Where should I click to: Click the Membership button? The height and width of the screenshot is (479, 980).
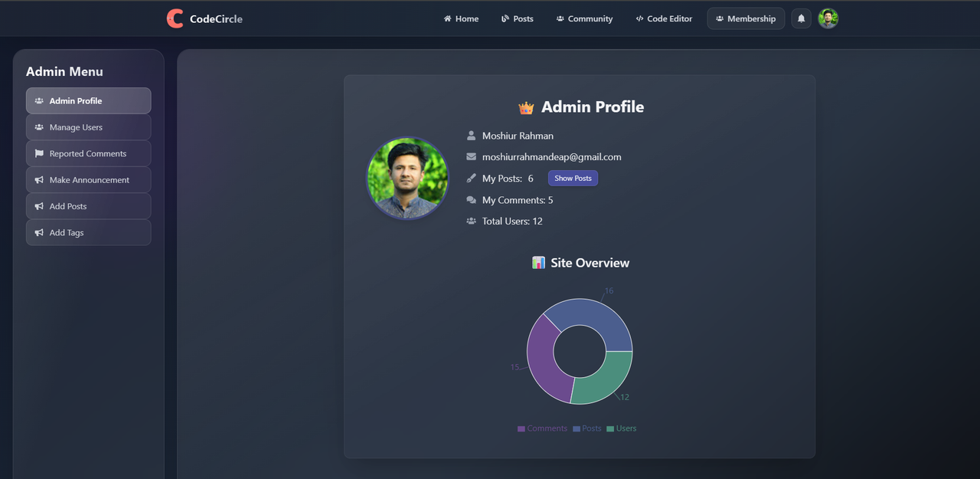pyautogui.click(x=746, y=18)
